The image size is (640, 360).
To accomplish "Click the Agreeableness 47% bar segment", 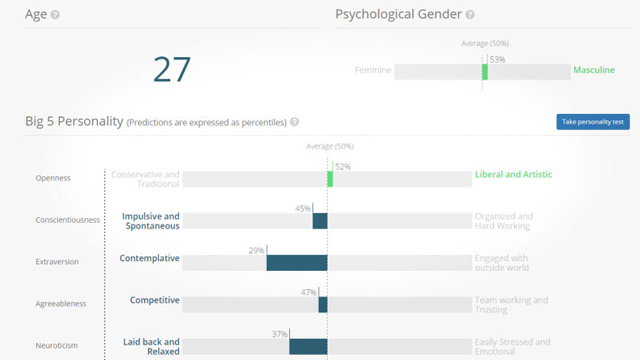I will pyautogui.click(x=323, y=305).
